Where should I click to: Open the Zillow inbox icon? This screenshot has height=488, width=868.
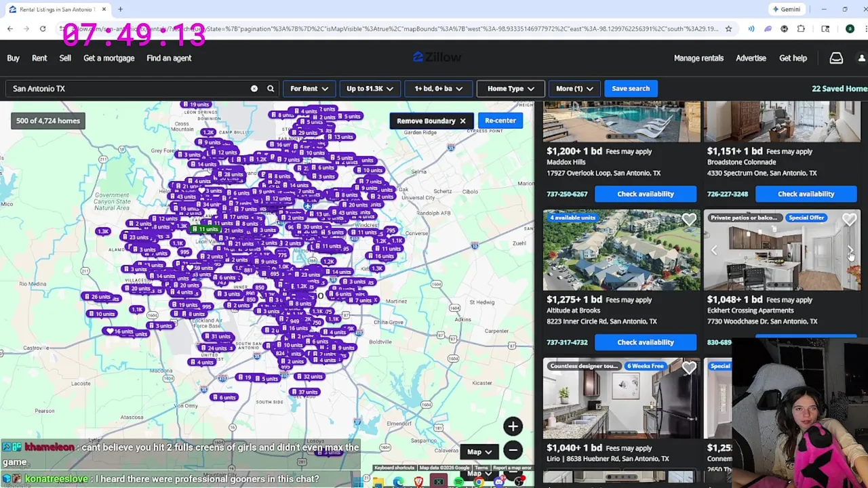pyautogui.click(x=836, y=58)
